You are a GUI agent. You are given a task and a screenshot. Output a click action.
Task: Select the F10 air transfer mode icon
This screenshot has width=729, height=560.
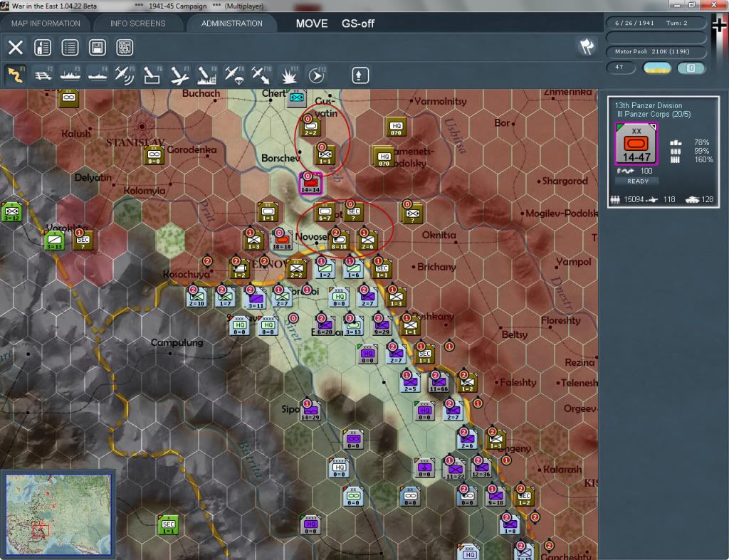(261, 75)
